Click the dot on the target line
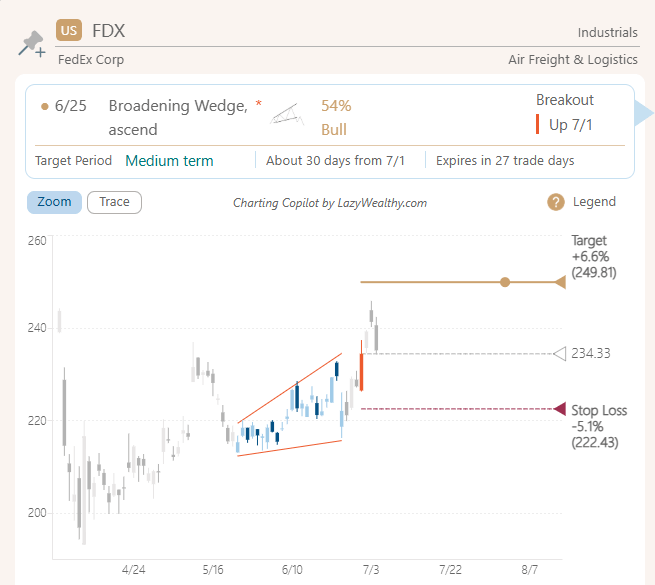Screen dimensions: 655x585 (505, 283)
